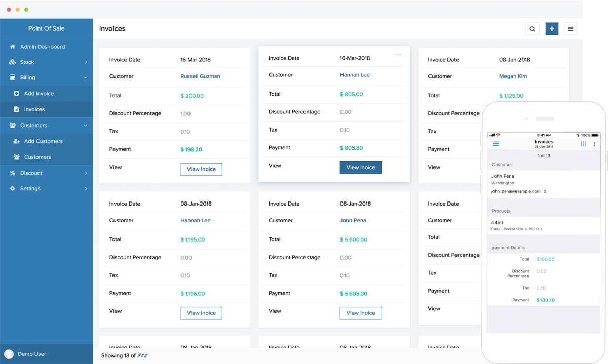Click the blue plus icon to add invoice
This screenshot has width=608, height=364.
coord(552,29)
